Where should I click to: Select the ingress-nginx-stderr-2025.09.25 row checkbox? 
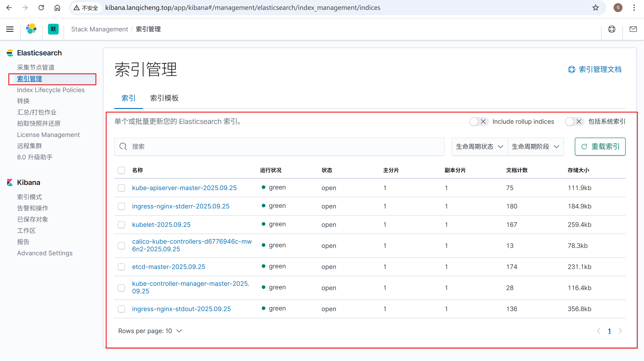tap(122, 206)
